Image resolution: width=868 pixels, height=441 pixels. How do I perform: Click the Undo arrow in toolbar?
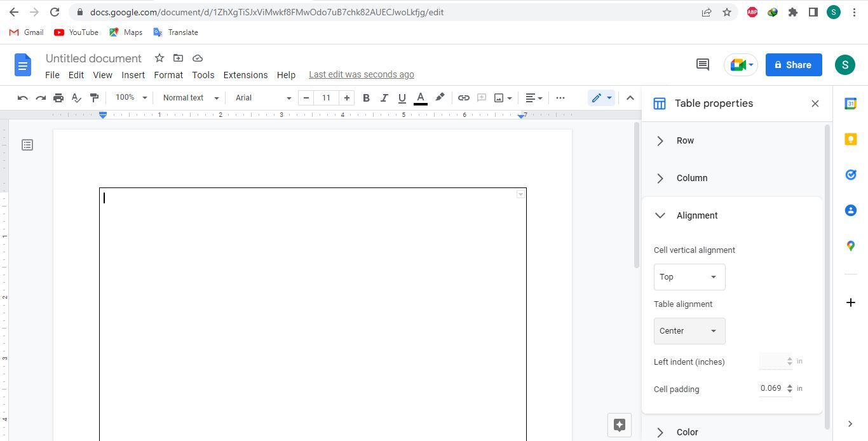click(23, 98)
